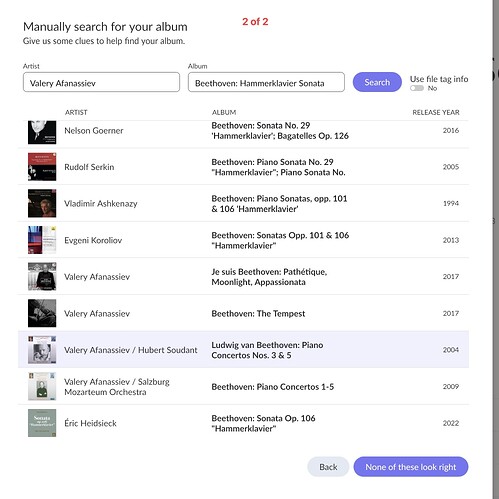This screenshot has height=499, width=499.
Task: Select Sonatas Opp. 101 & 106 album title
Action: pos(280,240)
